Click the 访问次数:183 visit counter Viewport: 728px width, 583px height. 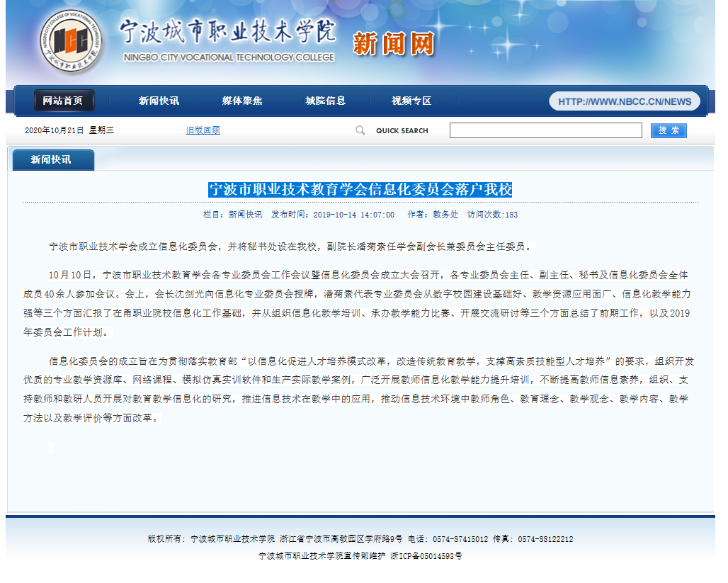[492, 215]
